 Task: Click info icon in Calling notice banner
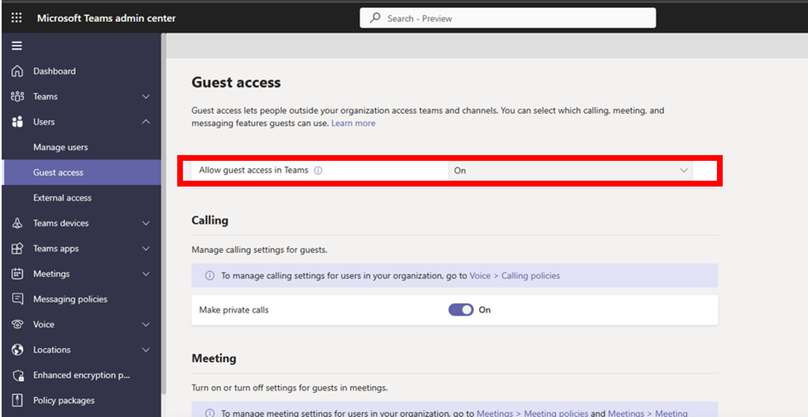(210, 276)
